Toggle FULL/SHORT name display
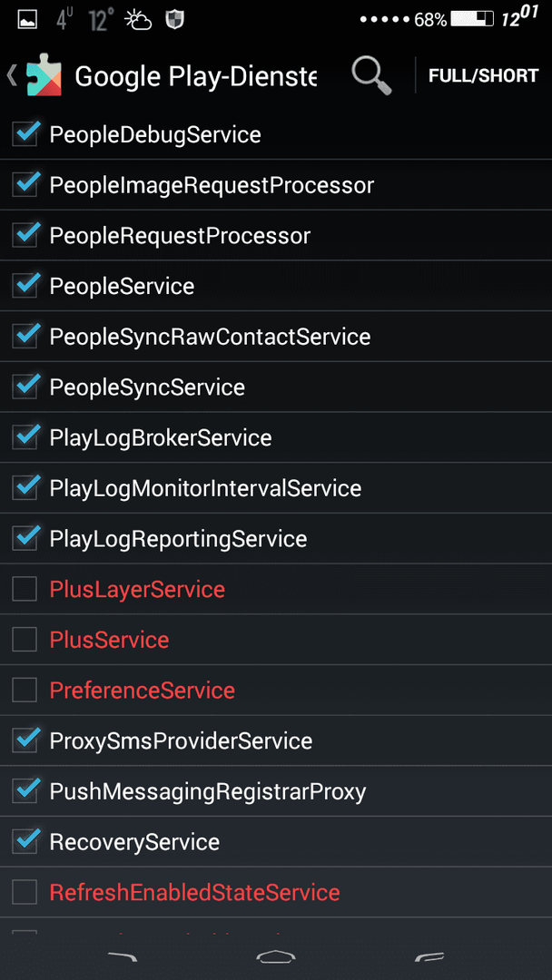Viewport: 552px width, 980px height. pyautogui.click(x=483, y=75)
